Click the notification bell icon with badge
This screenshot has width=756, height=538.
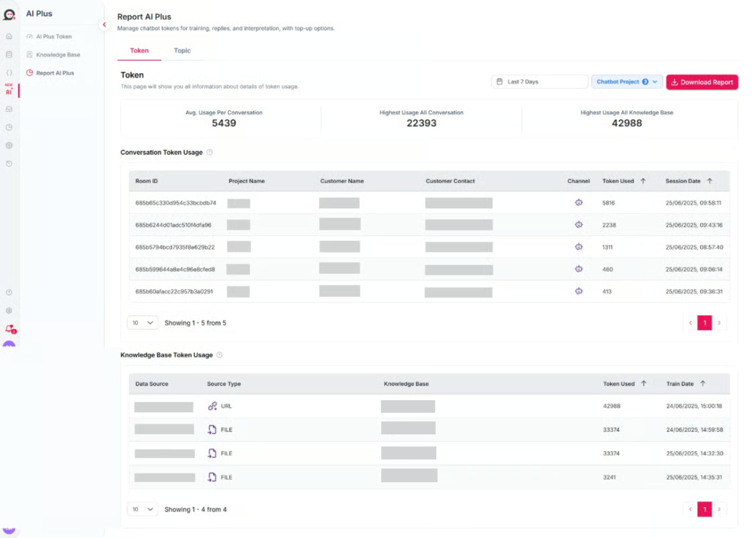9,328
